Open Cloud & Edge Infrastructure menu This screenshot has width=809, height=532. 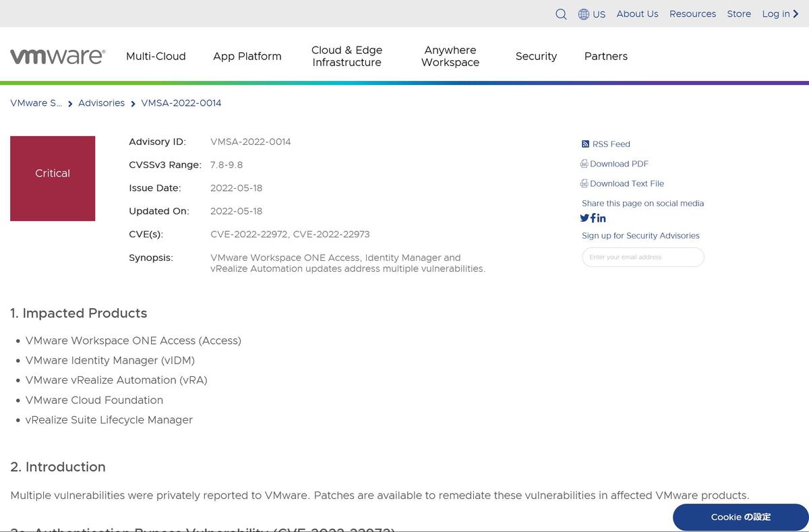[347, 56]
